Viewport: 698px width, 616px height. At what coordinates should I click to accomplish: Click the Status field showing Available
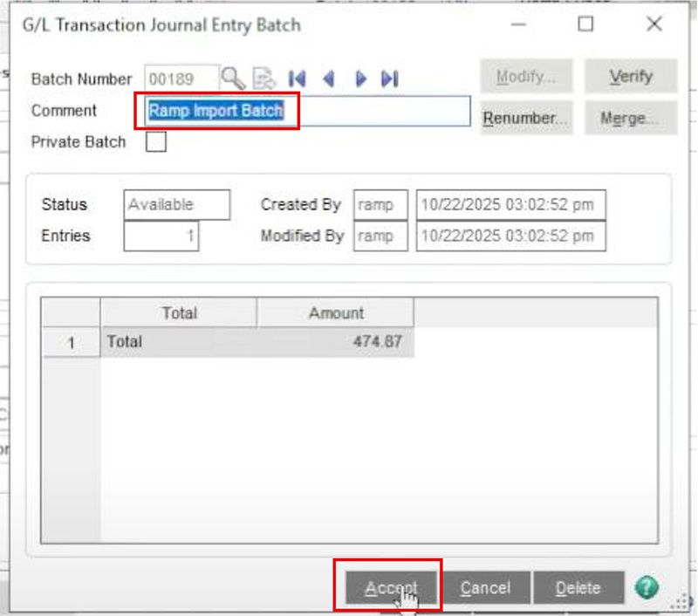click(x=175, y=204)
